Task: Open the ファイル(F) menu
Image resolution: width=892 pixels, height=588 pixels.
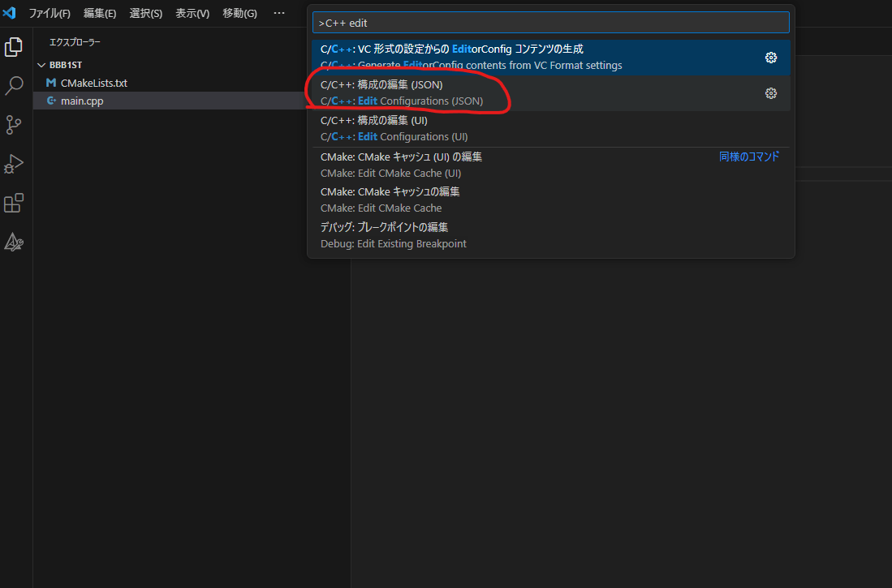Action: tap(50, 13)
